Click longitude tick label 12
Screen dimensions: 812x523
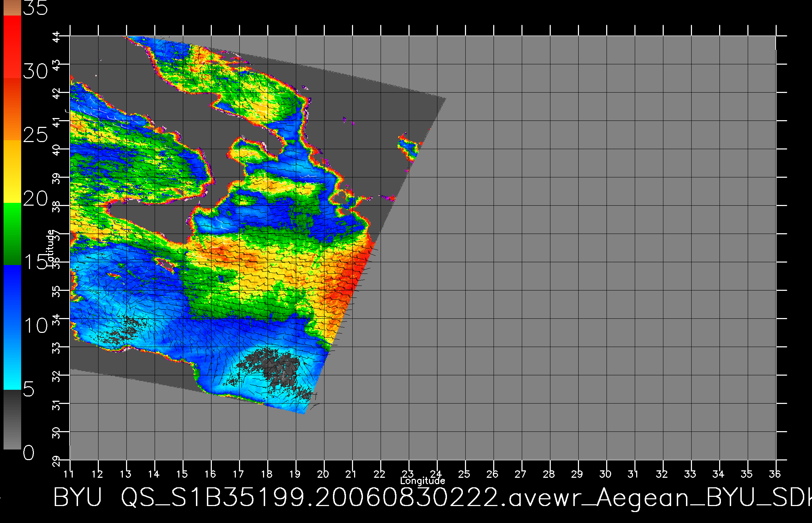pyautogui.click(x=97, y=474)
